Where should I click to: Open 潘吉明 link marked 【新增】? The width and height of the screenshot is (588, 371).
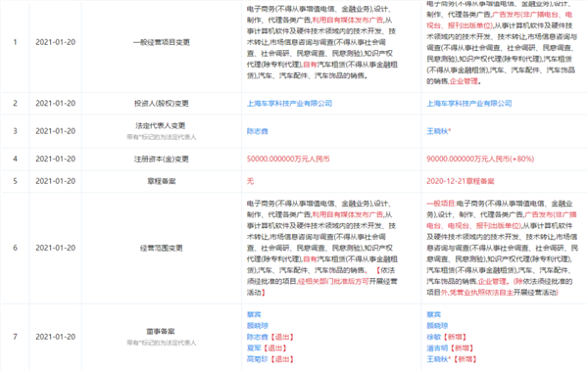click(437, 348)
